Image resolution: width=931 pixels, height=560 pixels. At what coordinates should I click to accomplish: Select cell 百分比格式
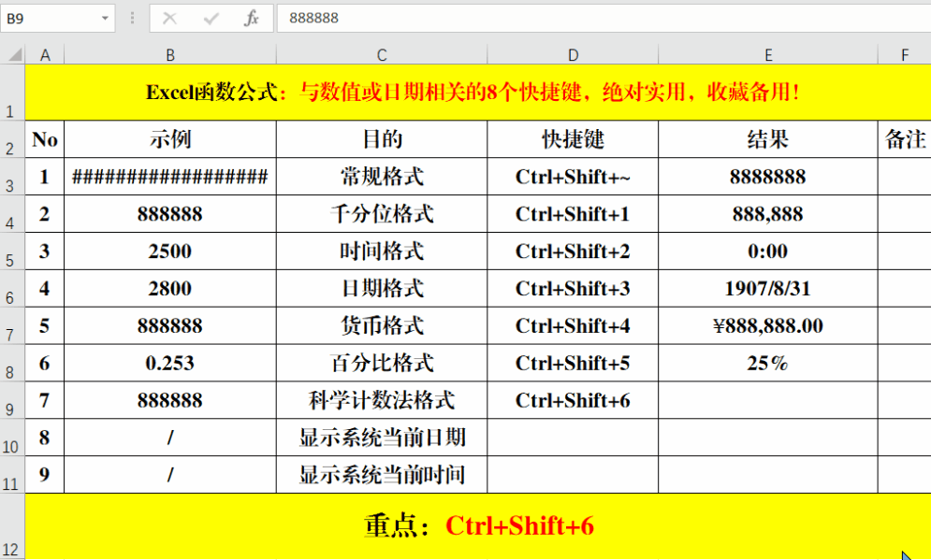tap(382, 363)
